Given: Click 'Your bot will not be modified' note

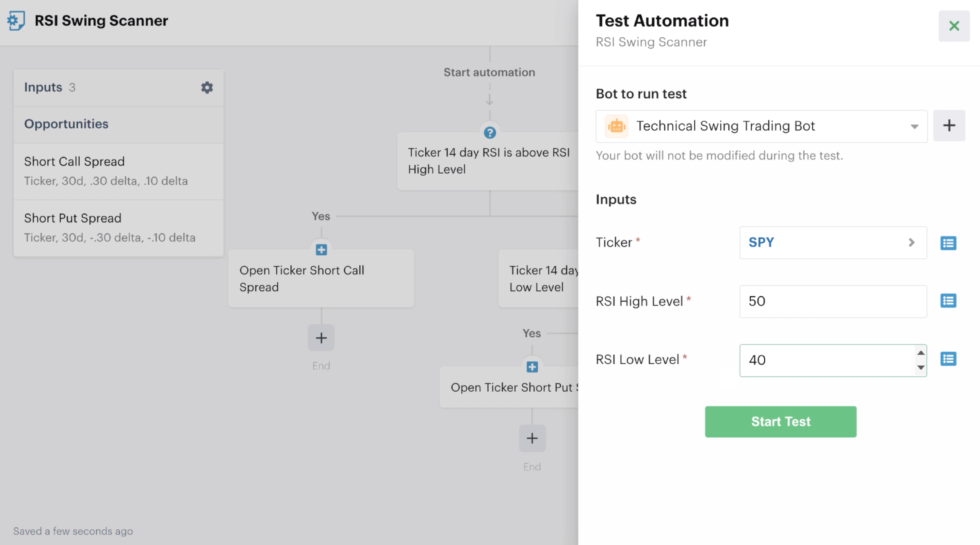Looking at the screenshot, I should [719, 155].
